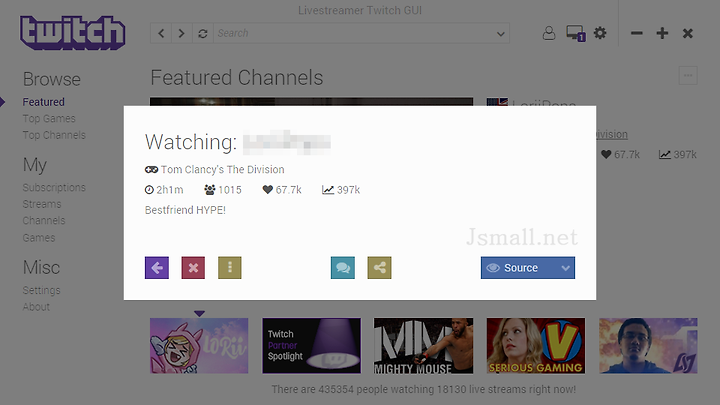Click the background 397k views stat
Screen dimensions: 720x405
tap(678, 155)
